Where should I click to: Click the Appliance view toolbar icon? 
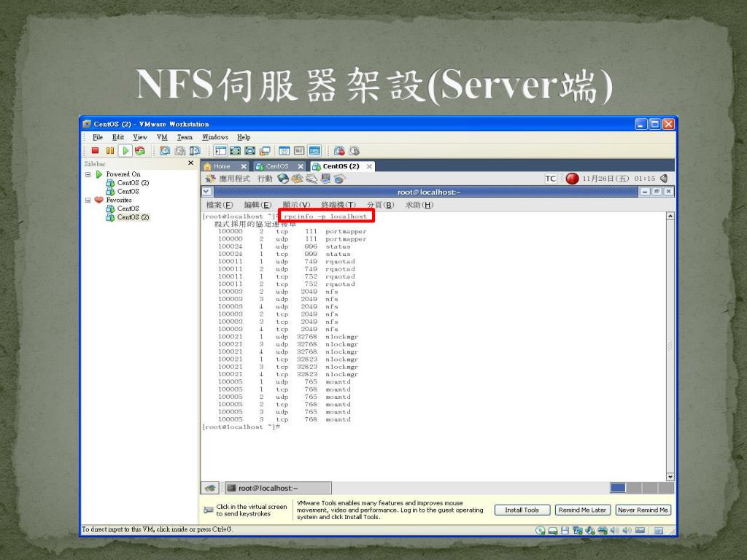[299, 151]
